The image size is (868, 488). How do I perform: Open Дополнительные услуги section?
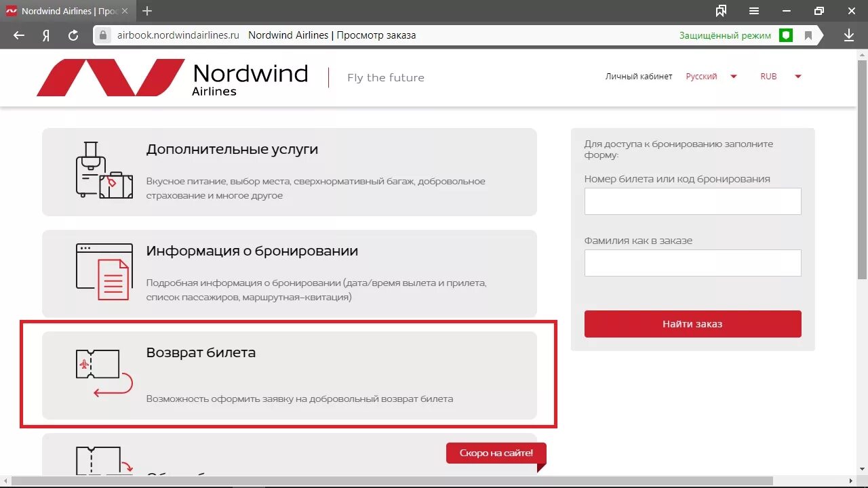pos(290,172)
